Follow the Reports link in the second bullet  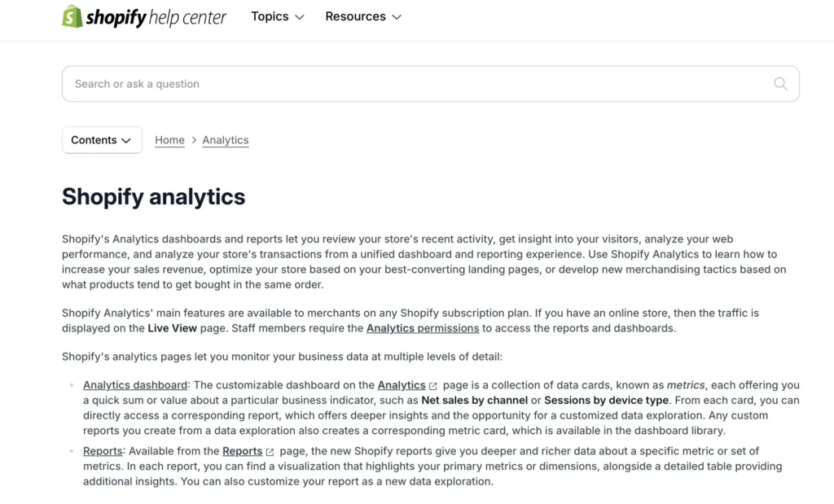pos(103,450)
